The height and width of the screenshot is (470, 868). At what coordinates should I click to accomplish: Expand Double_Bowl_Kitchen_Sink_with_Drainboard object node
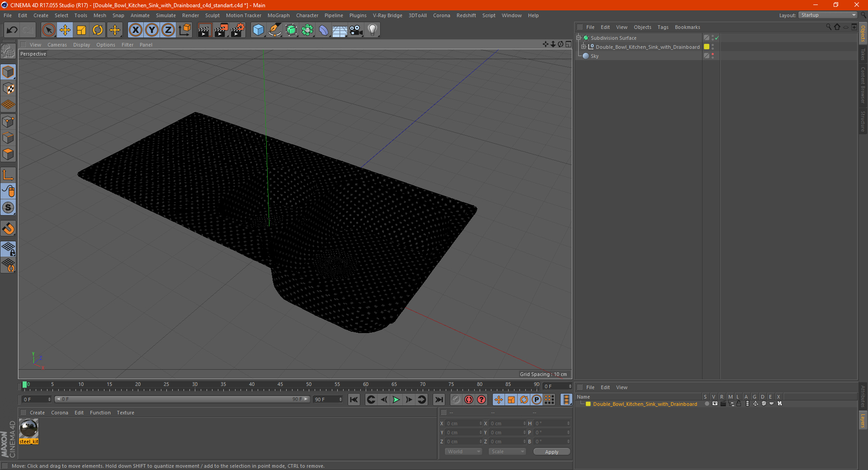coord(583,47)
